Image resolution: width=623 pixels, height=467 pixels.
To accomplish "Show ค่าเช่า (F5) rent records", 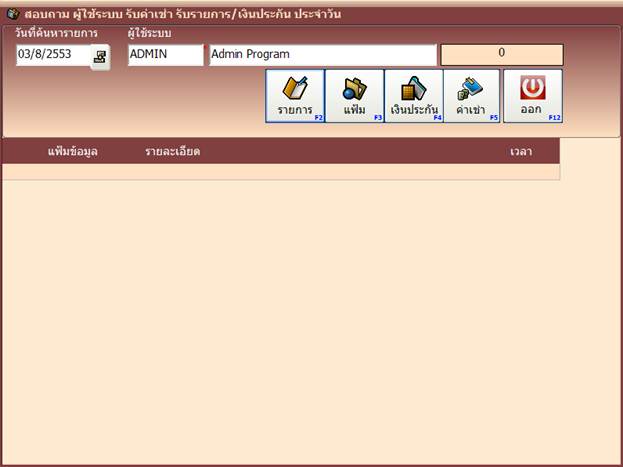I will coord(471,96).
